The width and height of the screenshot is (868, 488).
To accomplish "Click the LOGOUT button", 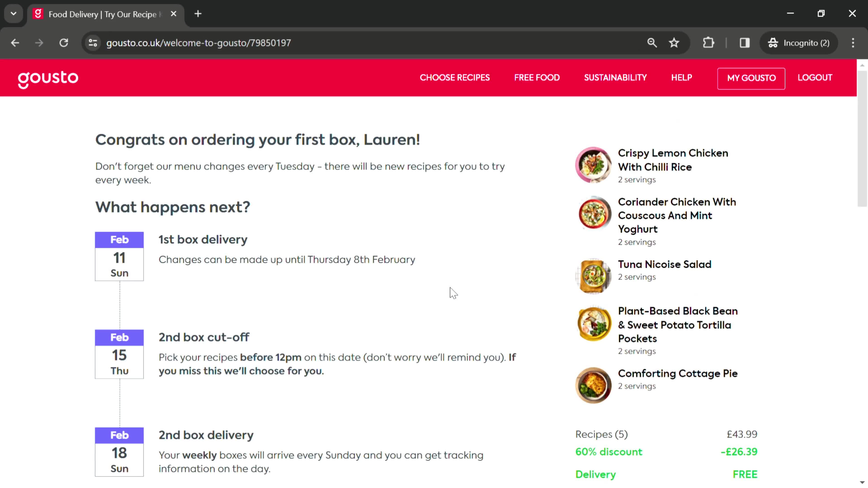I will [815, 78].
